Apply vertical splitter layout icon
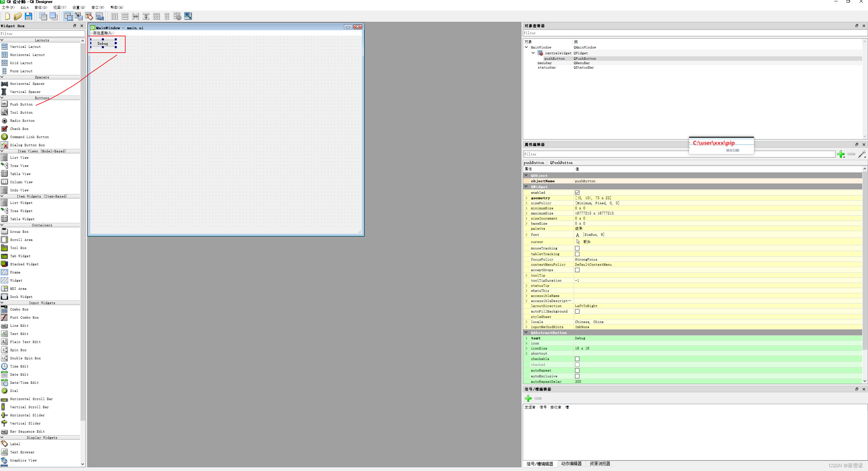The image size is (868, 471). coord(146,16)
